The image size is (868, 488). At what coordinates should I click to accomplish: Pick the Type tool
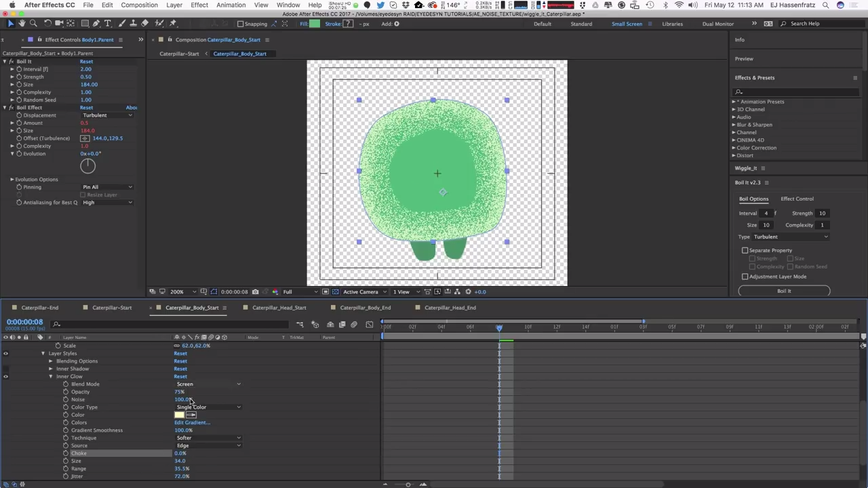[x=108, y=24]
